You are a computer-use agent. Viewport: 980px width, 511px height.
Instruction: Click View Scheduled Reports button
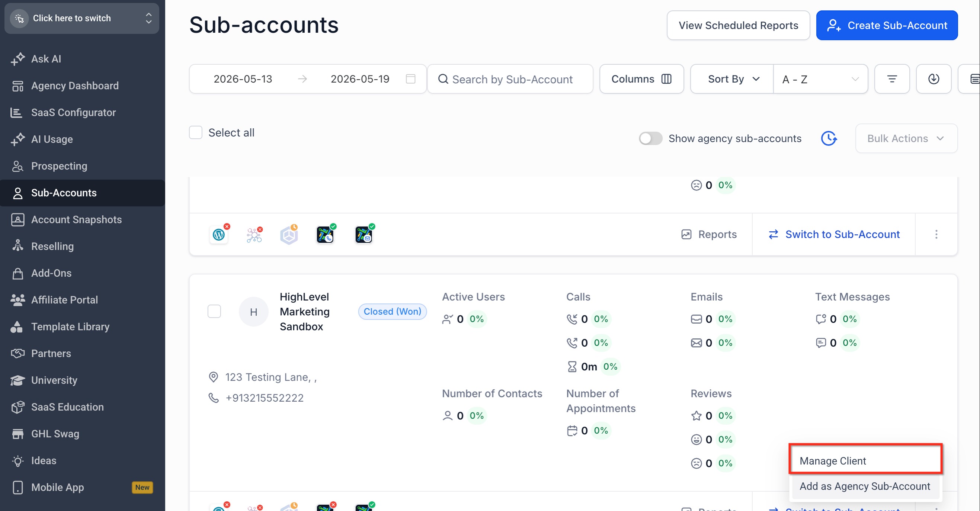pyautogui.click(x=738, y=25)
